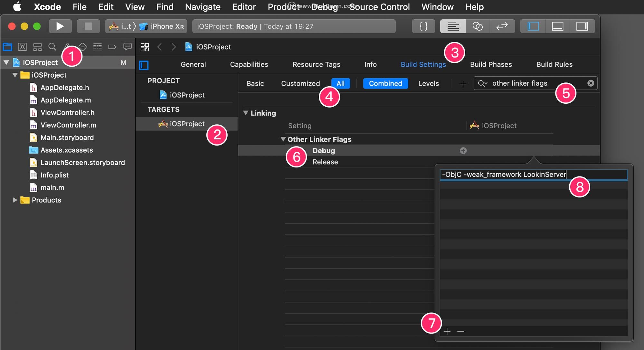Expand the Products folder
Viewport: 644px width, 350px height.
click(x=15, y=200)
